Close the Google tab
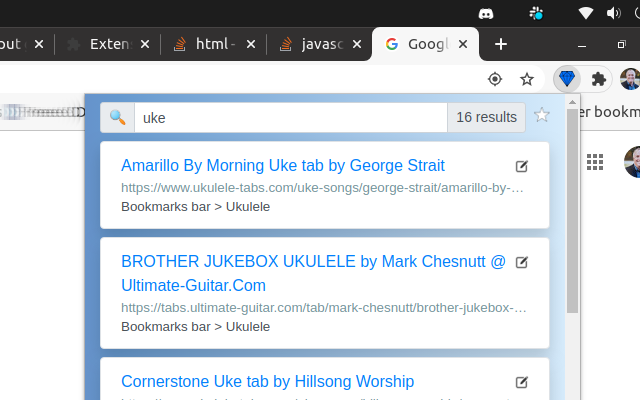 pos(463,44)
